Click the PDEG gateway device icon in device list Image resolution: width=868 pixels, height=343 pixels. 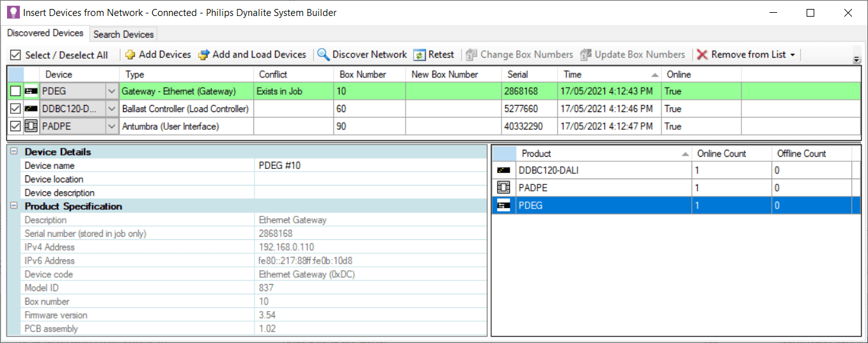(31, 92)
